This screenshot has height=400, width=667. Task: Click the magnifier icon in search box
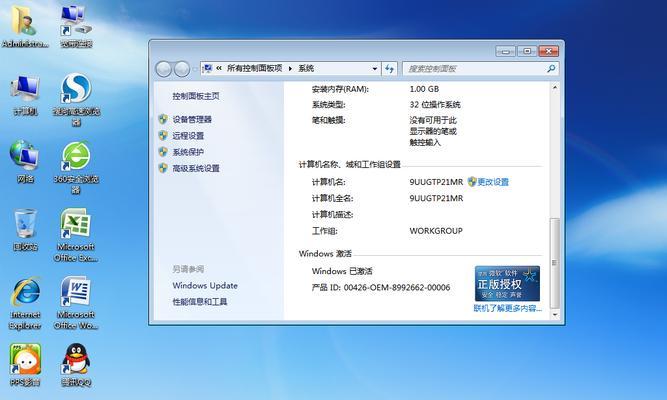click(x=551, y=68)
